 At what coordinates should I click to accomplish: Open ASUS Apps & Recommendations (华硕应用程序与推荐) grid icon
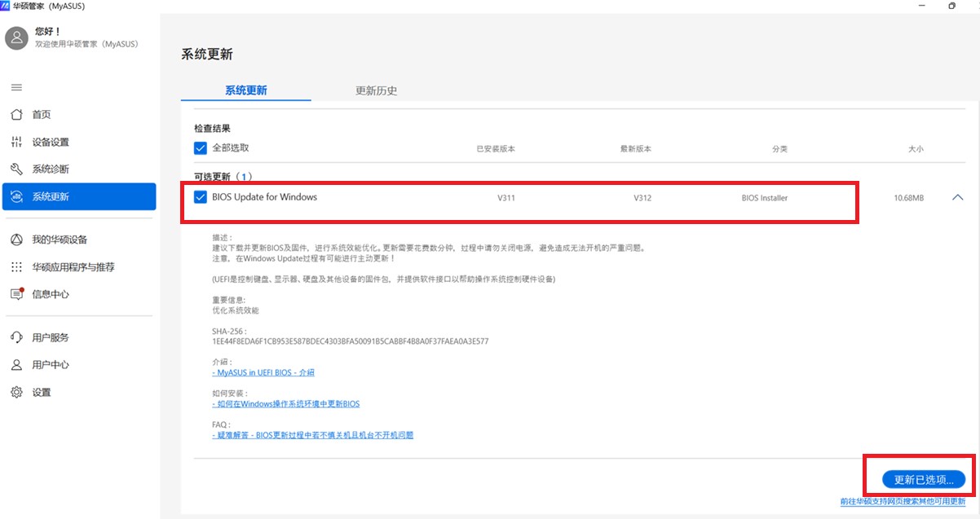[16, 267]
